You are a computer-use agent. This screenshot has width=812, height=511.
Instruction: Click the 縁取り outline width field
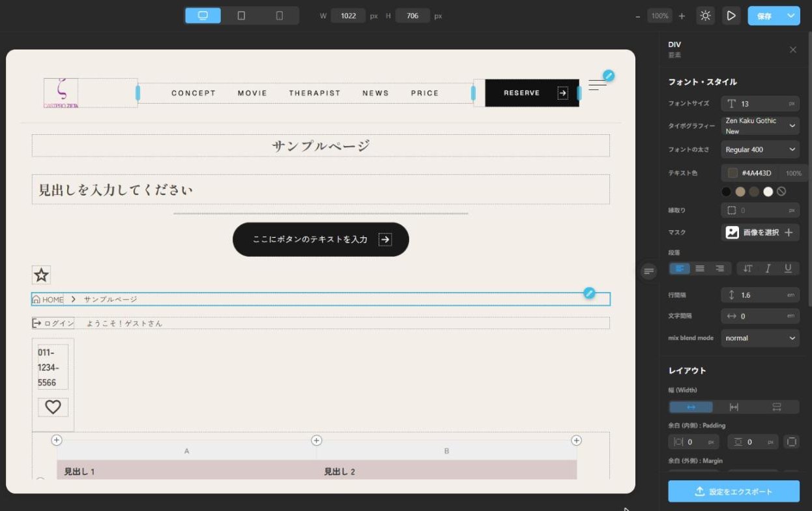point(760,211)
